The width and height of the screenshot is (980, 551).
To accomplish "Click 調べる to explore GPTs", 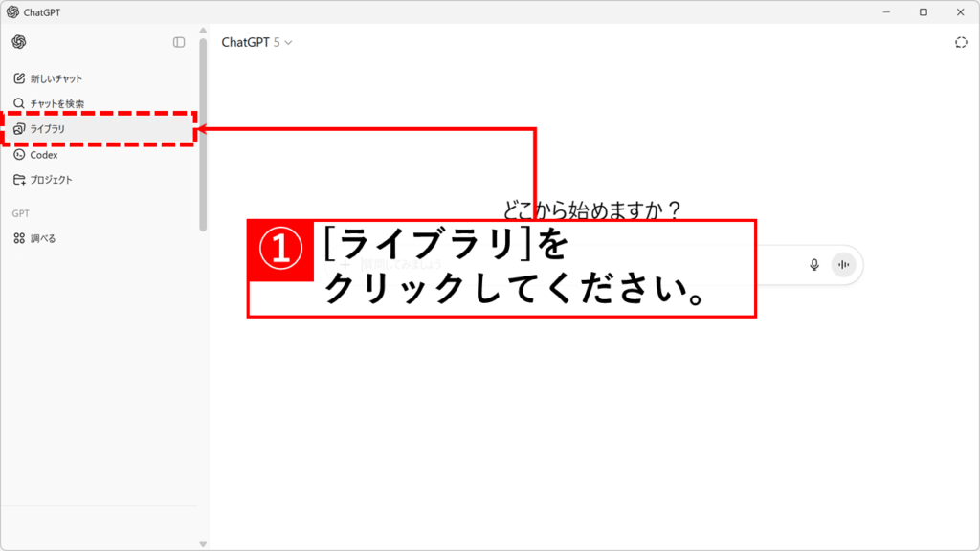I will [42, 238].
